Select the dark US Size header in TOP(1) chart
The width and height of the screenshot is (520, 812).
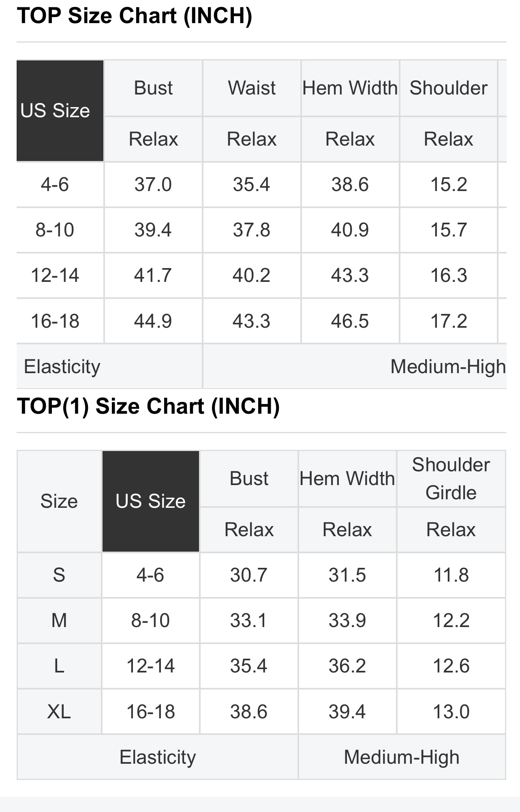(150, 501)
